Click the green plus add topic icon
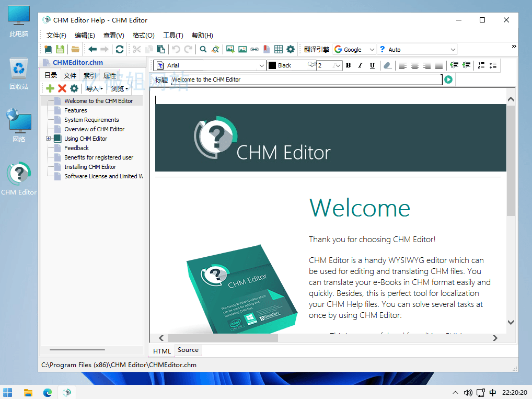Screen dimensions: 532x399 click(50, 88)
